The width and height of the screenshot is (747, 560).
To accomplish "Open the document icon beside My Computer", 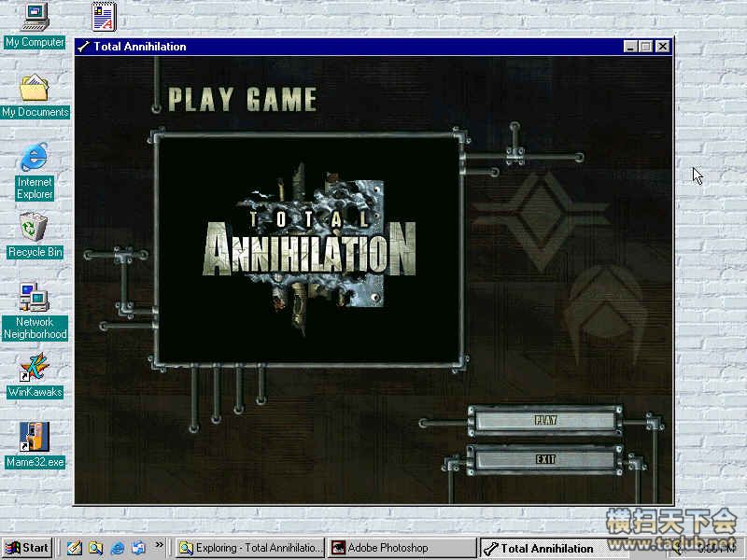I will coord(104,17).
